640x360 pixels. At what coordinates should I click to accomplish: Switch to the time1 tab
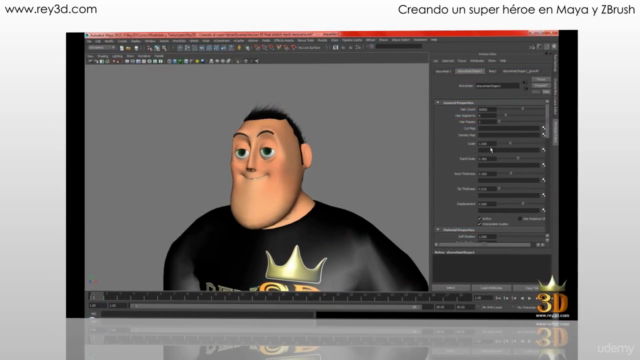pos(492,71)
